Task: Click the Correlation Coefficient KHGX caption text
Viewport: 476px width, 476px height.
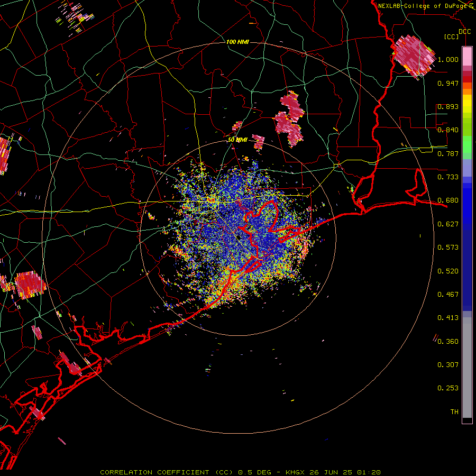Action: pos(241,472)
